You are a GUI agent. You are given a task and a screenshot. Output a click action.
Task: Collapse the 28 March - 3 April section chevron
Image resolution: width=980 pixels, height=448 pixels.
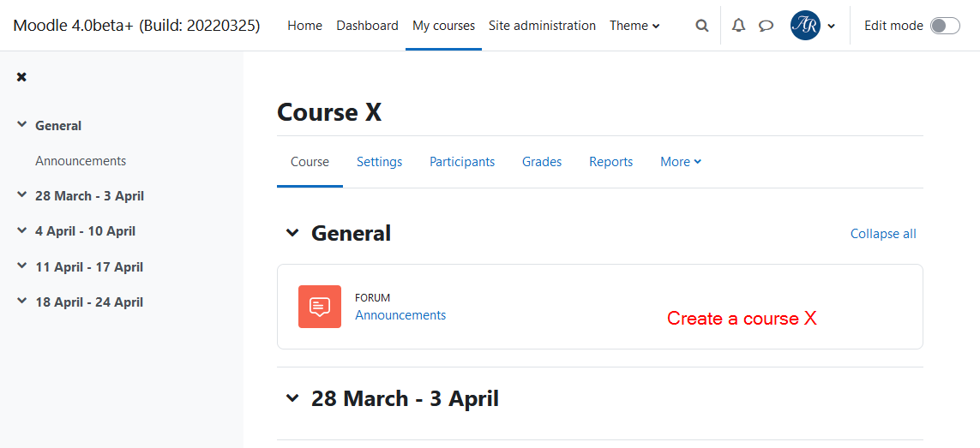pyautogui.click(x=292, y=398)
